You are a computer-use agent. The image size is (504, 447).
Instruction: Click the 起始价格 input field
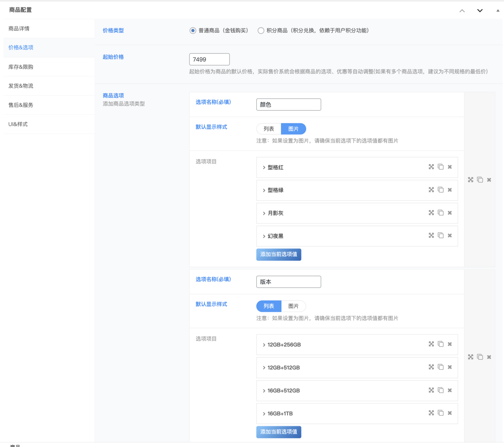tap(209, 59)
